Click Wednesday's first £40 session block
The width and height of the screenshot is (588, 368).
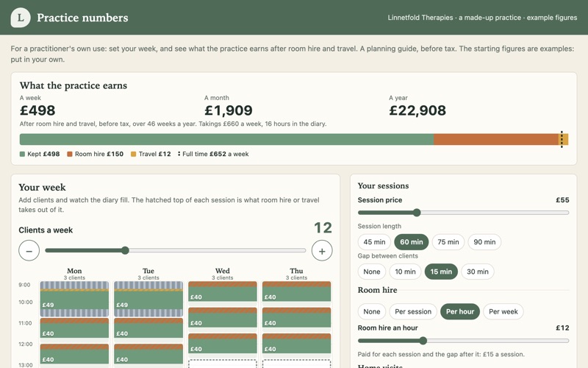pos(223,291)
